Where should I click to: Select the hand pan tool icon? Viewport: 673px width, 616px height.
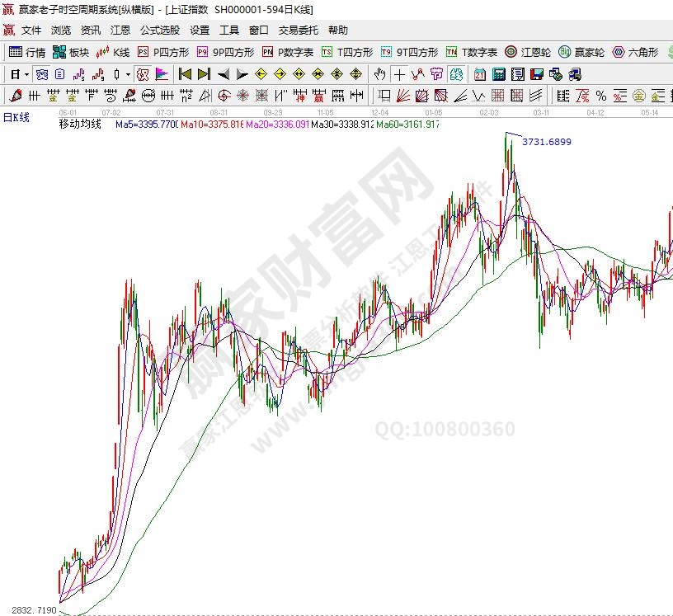(380, 74)
